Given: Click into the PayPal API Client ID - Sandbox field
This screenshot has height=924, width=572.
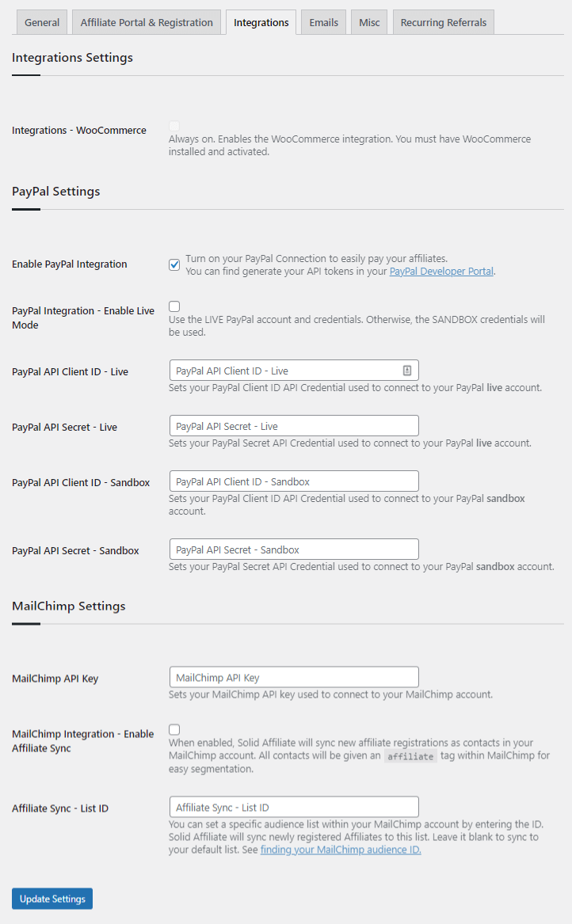Looking at the screenshot, I should click(293, 481).
